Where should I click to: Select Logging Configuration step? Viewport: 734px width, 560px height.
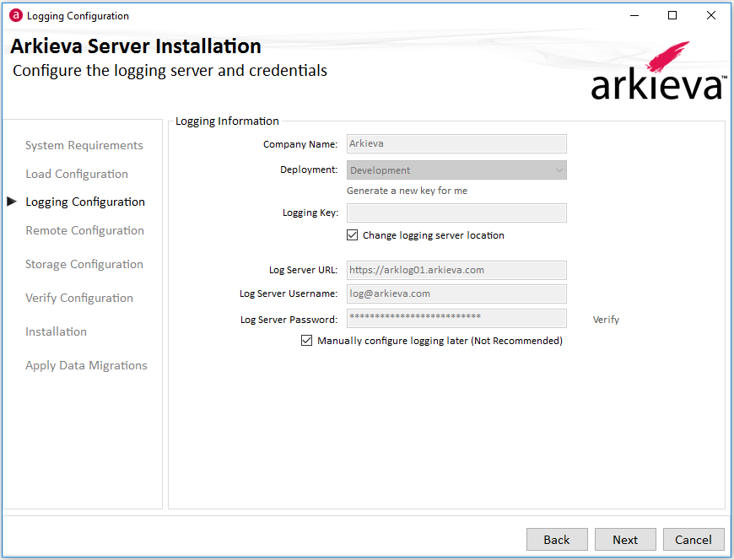pyautogui.click(x=85, y=202)
